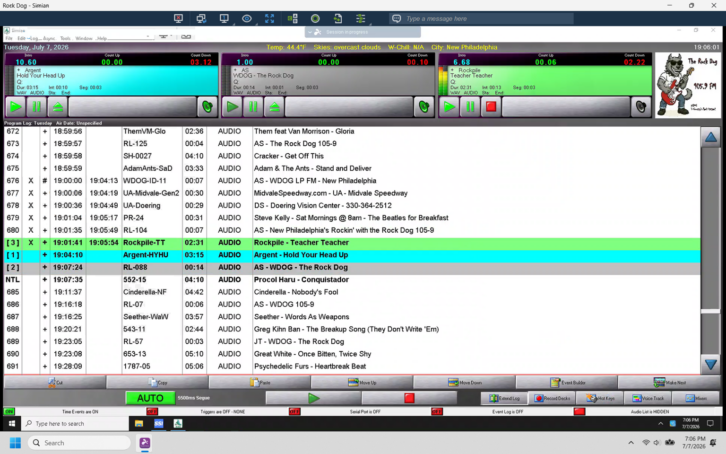Eject the WDOG Rock Dog deck

(x=275, y=107)
